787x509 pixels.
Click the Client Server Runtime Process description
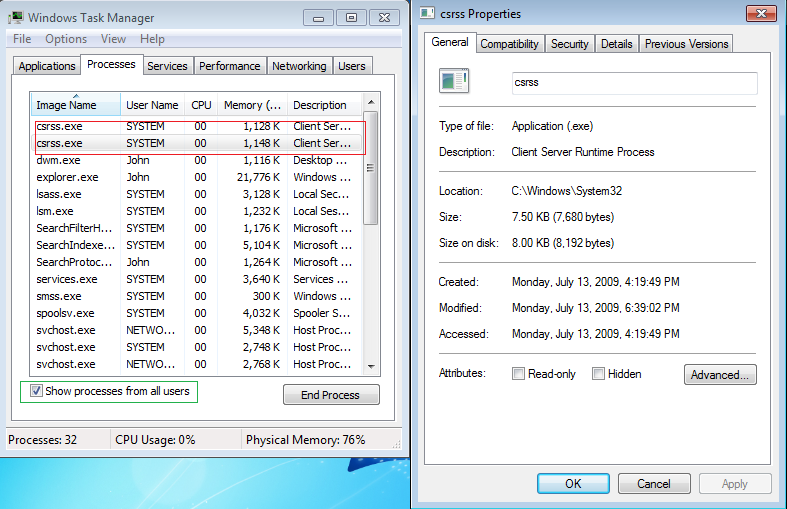pyautogui.click(x=583, y=152)
